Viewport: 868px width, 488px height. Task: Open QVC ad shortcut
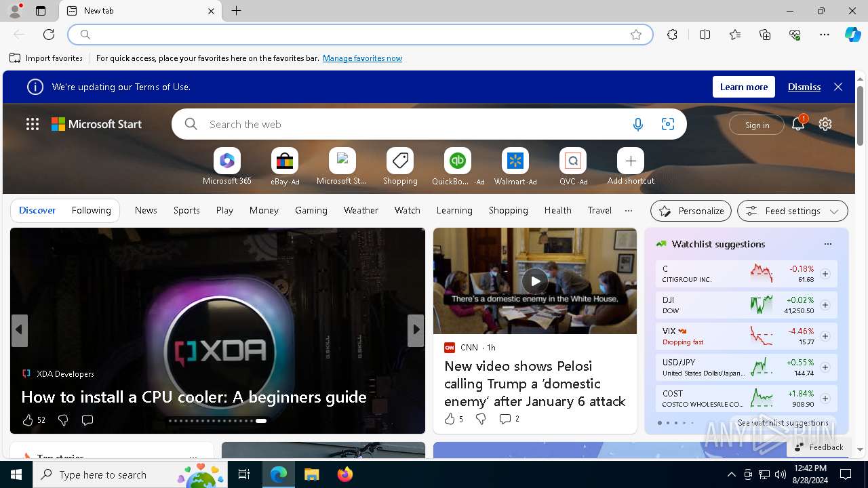coord(573,167)
